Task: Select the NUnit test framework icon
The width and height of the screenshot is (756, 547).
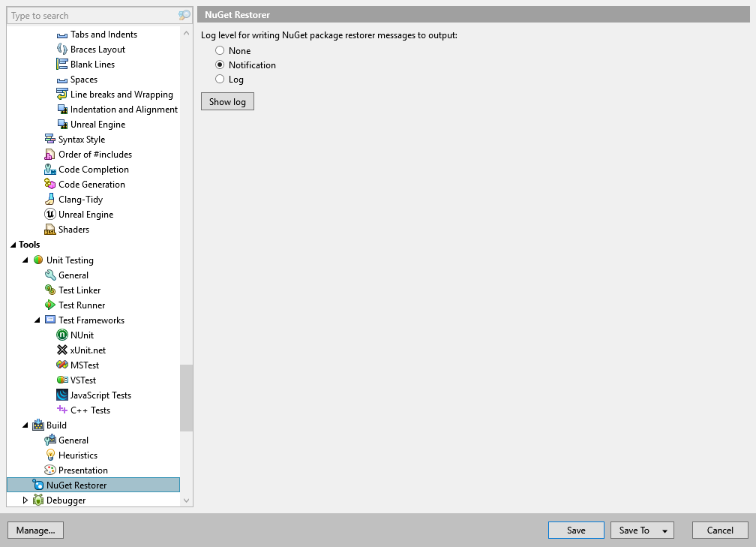Action: tap(61, 335)
